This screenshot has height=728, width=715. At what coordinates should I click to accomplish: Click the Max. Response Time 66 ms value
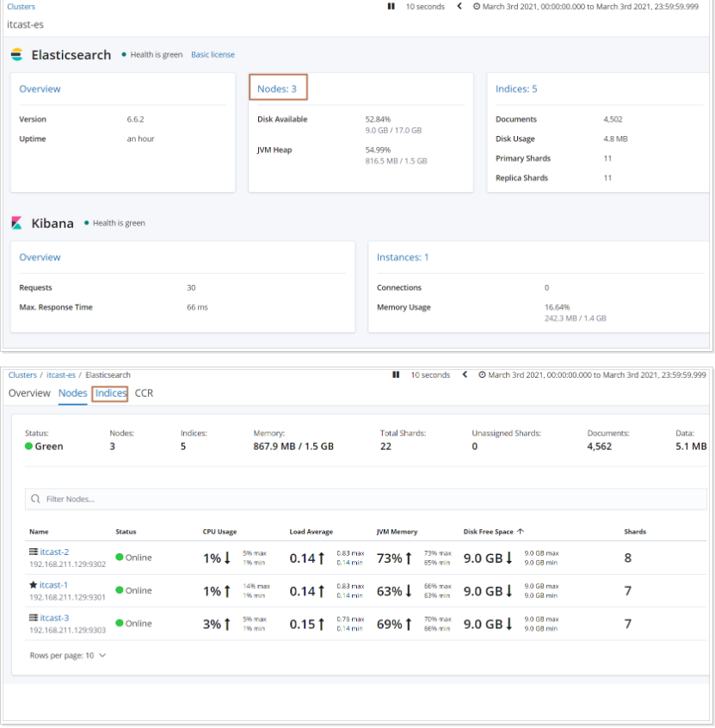197,307
